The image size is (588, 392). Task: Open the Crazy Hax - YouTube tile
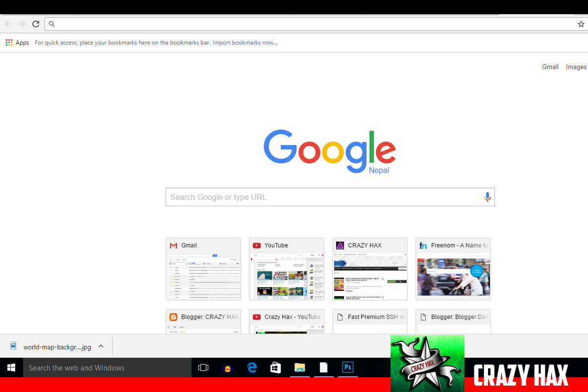[x=287, y=321]
